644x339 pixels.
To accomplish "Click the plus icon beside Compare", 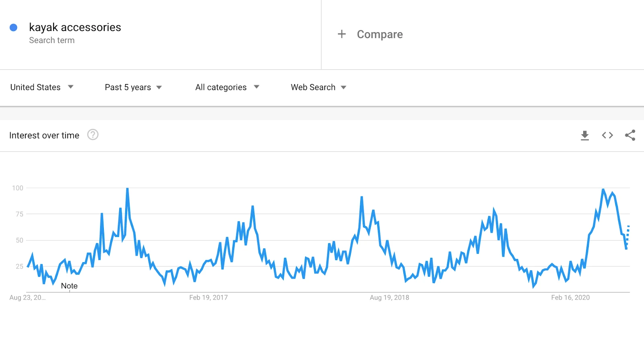I will (342, 34).
